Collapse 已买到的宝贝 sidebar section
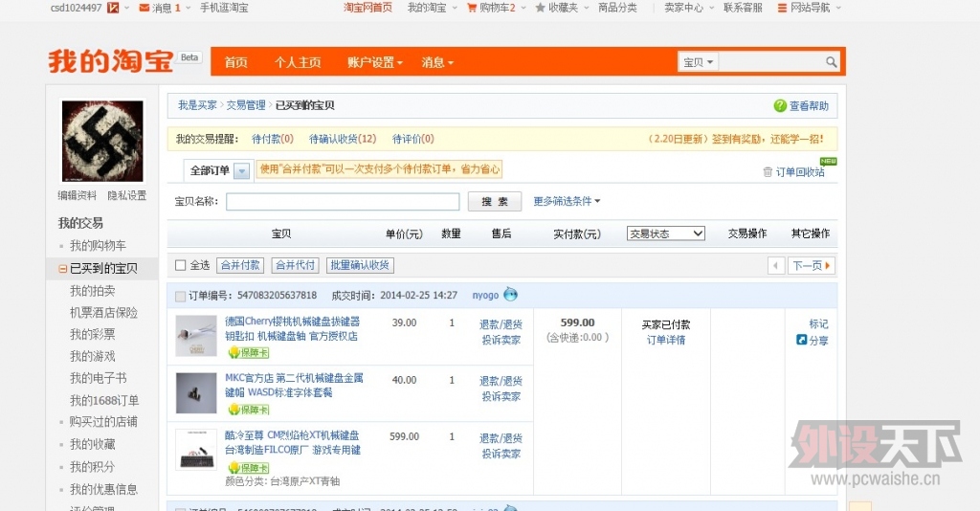The image size is (980, 511). coord(62,269)
